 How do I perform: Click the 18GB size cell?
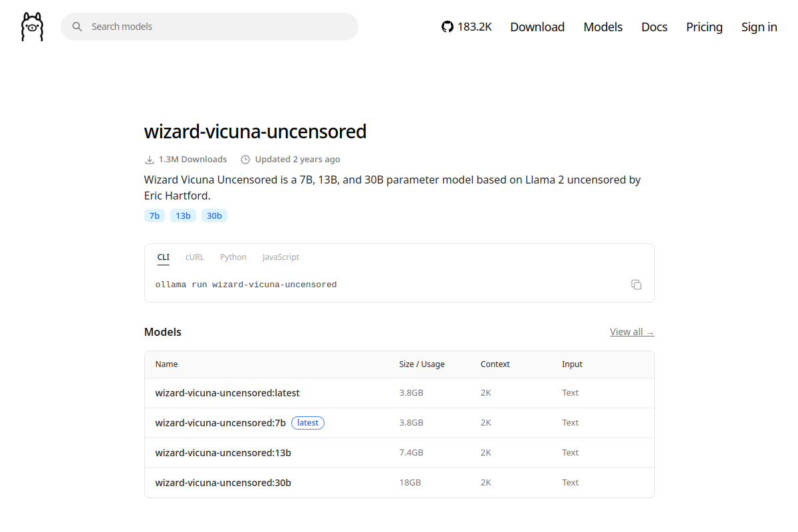pos(410,483)
